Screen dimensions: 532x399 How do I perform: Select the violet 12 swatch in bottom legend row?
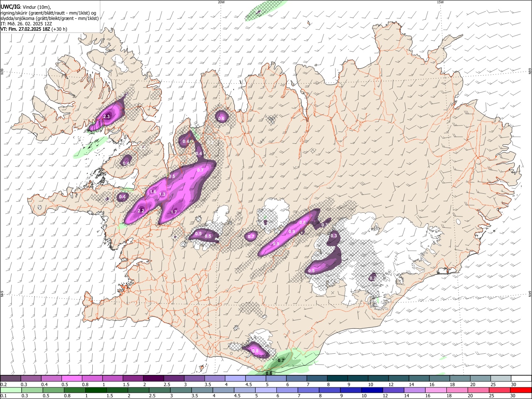393,390
